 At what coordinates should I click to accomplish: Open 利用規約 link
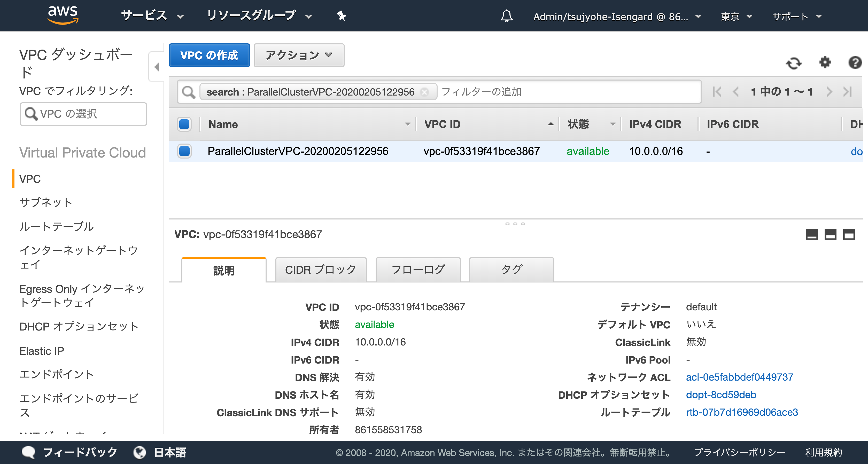pos(824,452)
